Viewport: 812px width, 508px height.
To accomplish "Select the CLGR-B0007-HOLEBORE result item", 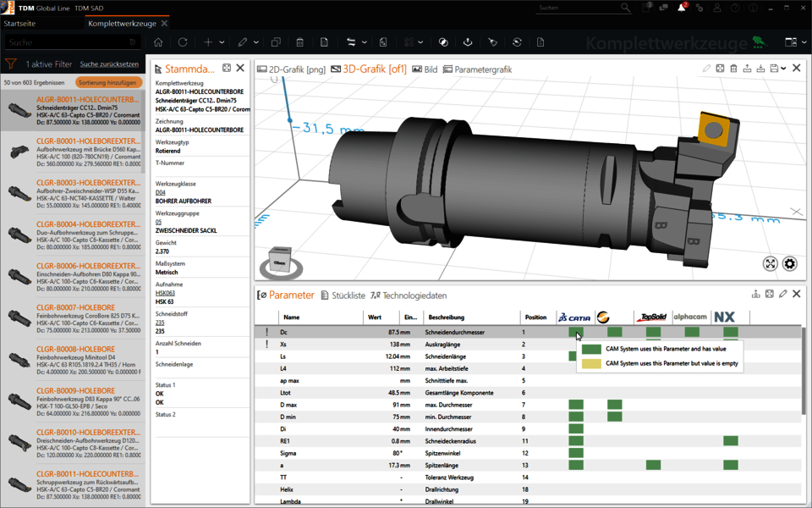I will tap(73, 318).
